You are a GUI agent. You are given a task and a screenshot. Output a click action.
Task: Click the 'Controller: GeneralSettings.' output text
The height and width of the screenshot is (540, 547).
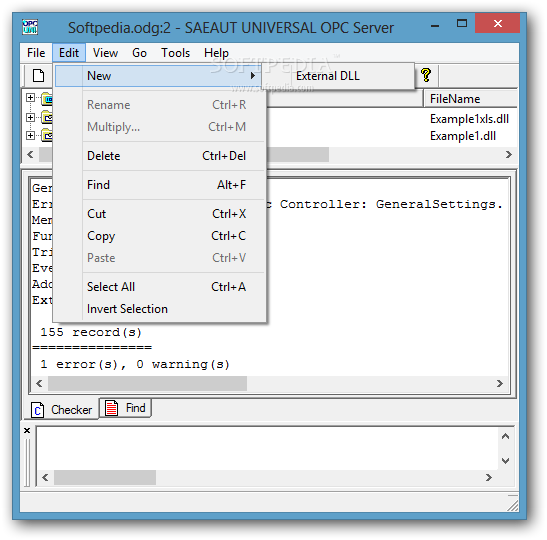coord(391,204)
